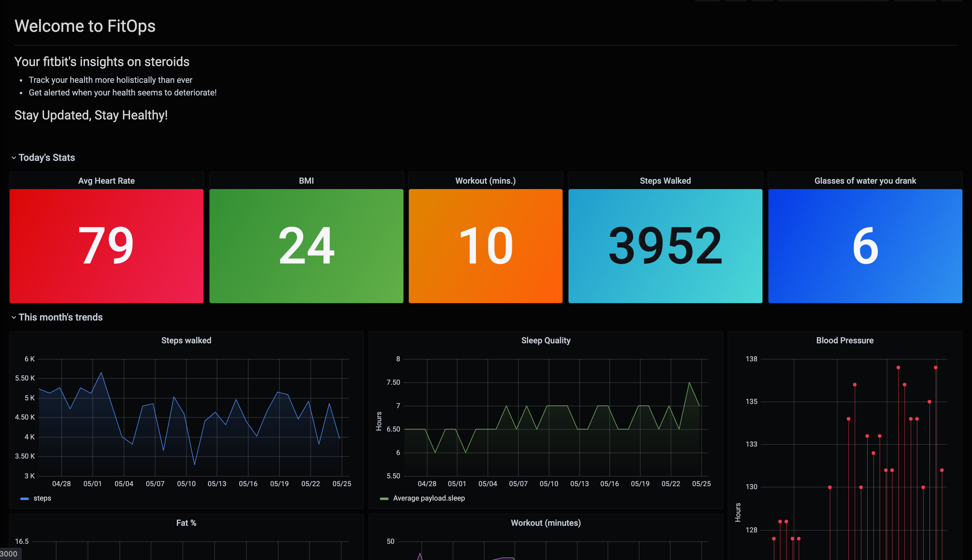
Task: Open the Steps Walked stat panel title
Action: click(665, 181)
